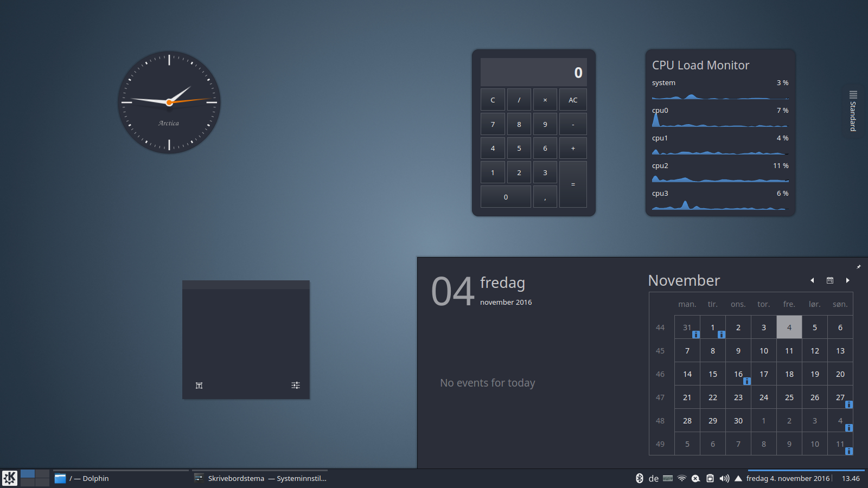Click calculator digit 7

click(x=493, y=124)
